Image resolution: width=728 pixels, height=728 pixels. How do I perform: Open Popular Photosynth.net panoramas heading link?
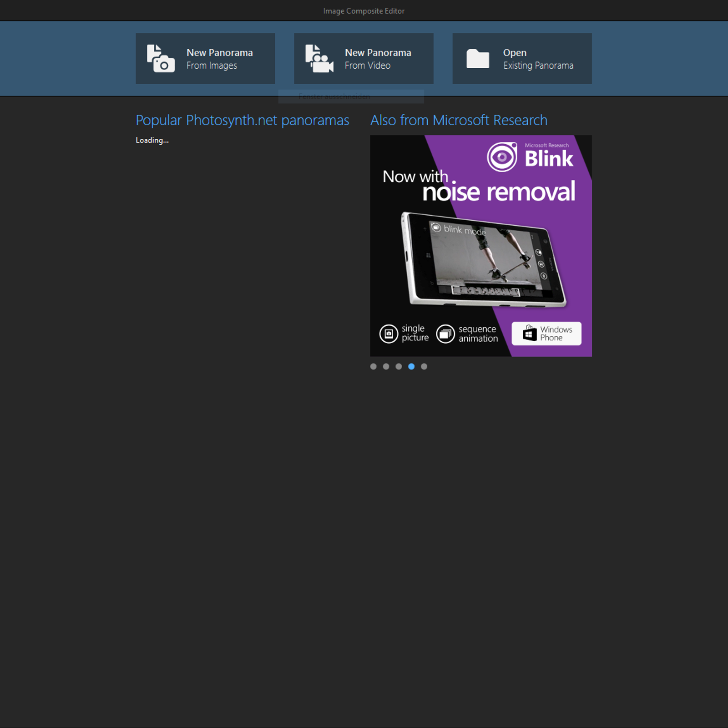tap(243, 121)
